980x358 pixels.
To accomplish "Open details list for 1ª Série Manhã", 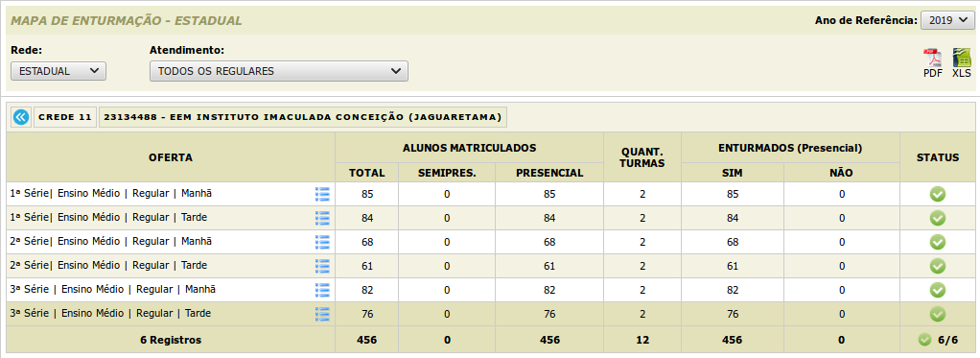I will point(322,194).
